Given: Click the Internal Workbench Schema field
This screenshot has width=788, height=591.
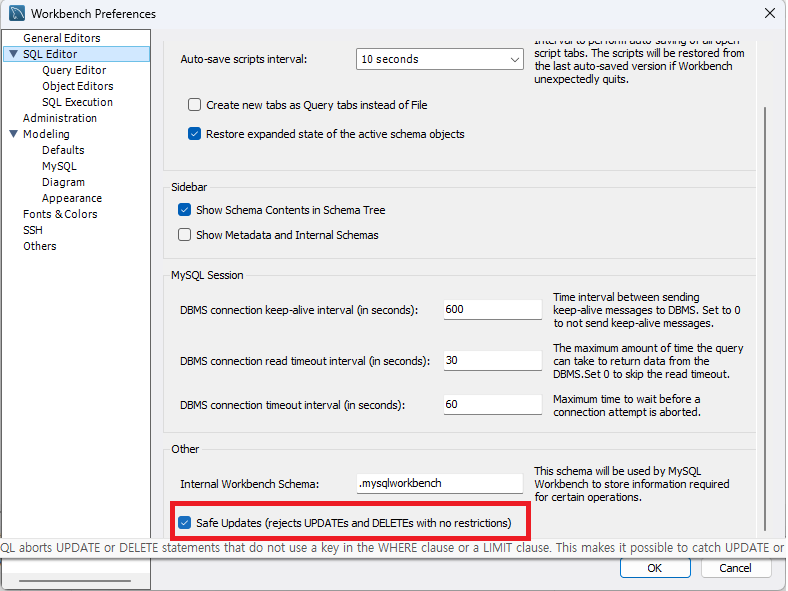Looking at the screenshot, I should (440, 483).
